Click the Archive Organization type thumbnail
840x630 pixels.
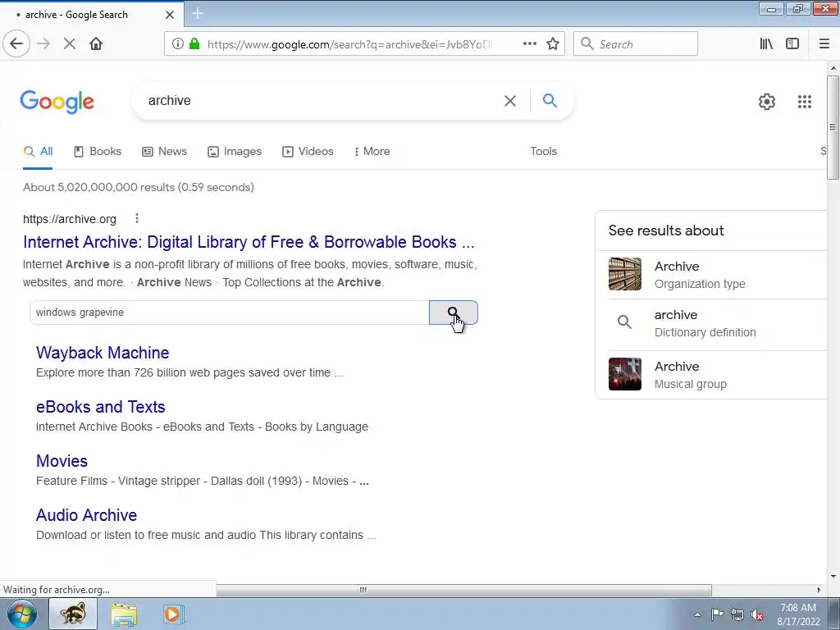(x=624, y=274)
